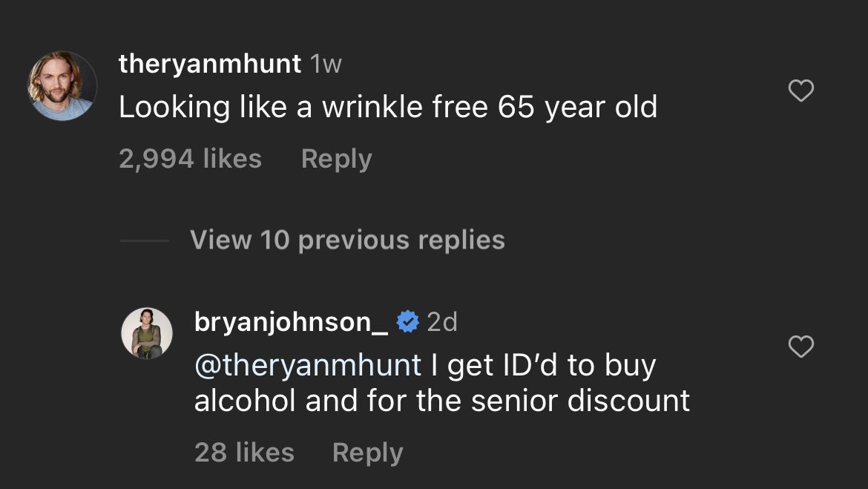This screenshot has width=868, height=489.
Task: Reply to theryanmhunt's comment
Action: (336, 159)
